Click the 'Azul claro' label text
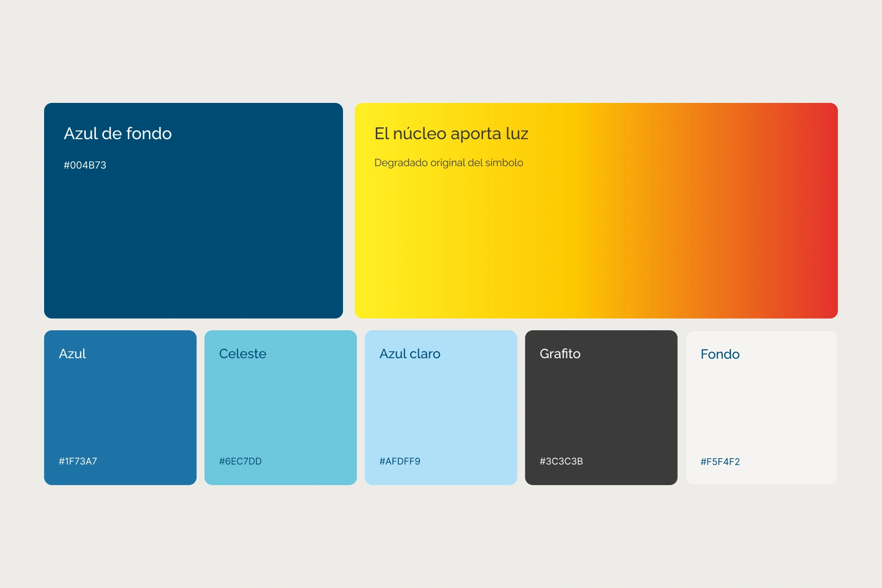882x588 pixels. pos(410,354)
